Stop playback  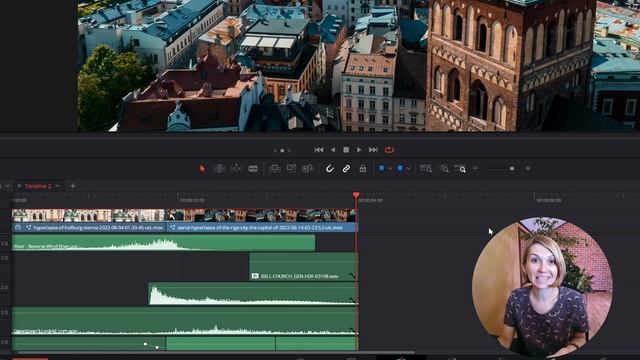click(x=346, y=150)
